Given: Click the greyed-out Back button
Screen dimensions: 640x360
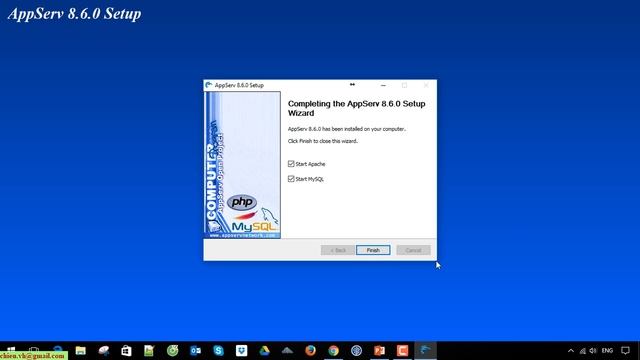Looking at the screenshot, I should click(x=338, y=250).
